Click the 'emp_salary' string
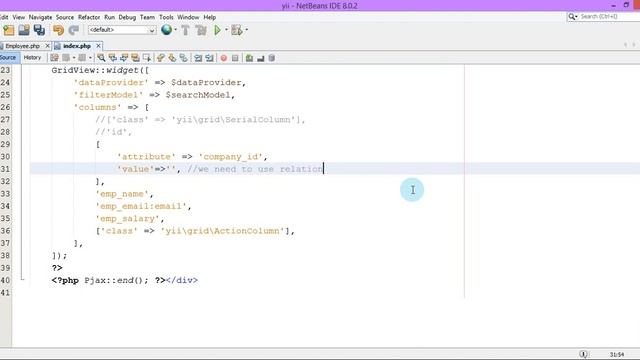The width and height of the screenshot is (640, 360). tap(127, 218)
